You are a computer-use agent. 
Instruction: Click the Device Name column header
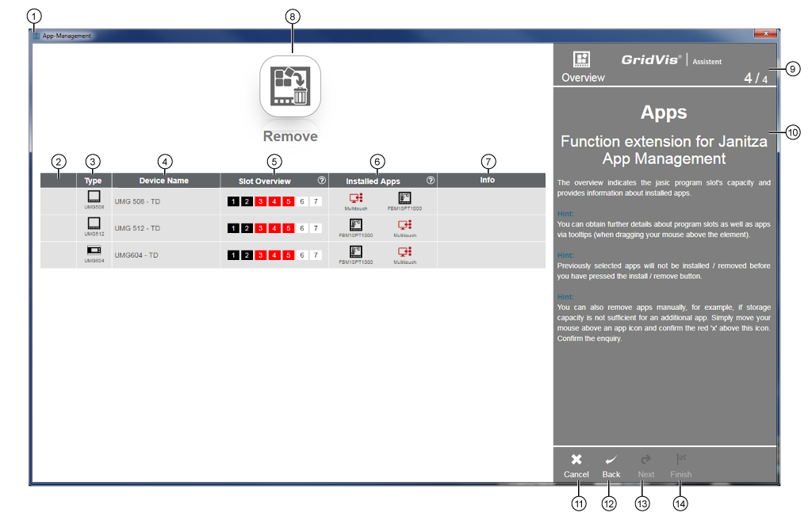(164, 181)
